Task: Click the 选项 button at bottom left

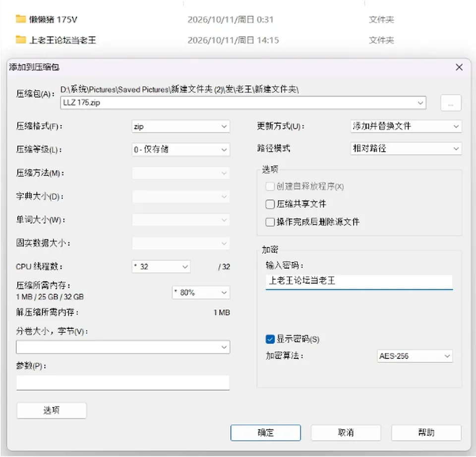Action: (52, 410)
